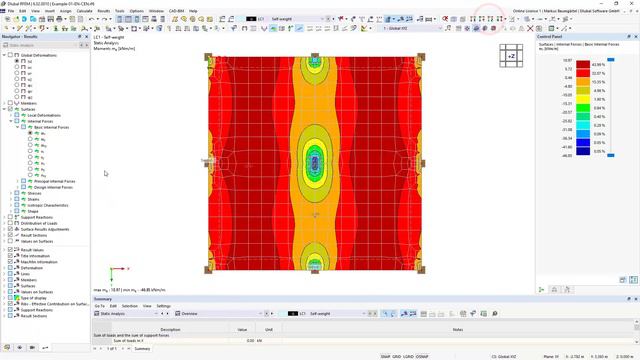This screenshot has width=640, height=360.
Task: Toggle the Global Deformations checkbox
Action: pos(10,55)
